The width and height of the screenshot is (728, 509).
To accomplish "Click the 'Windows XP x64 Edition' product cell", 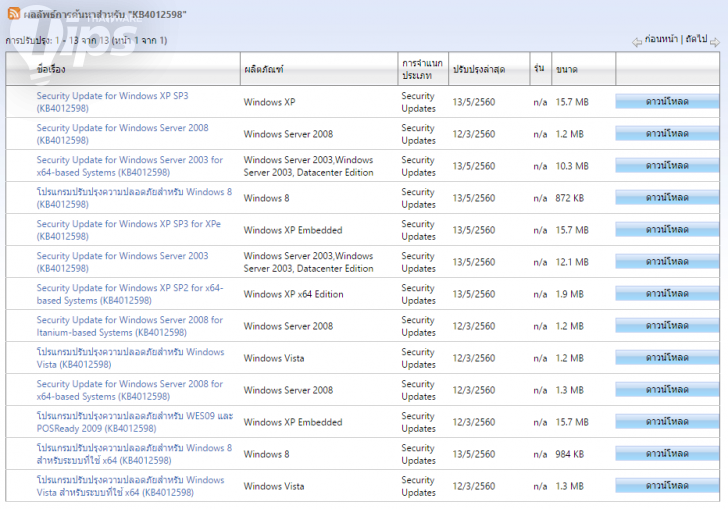I will pos(293,294).
